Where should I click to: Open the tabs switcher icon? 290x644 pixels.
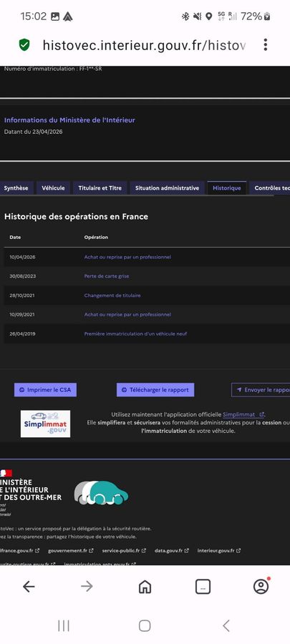pyautogui.click(x=203, y=587)
